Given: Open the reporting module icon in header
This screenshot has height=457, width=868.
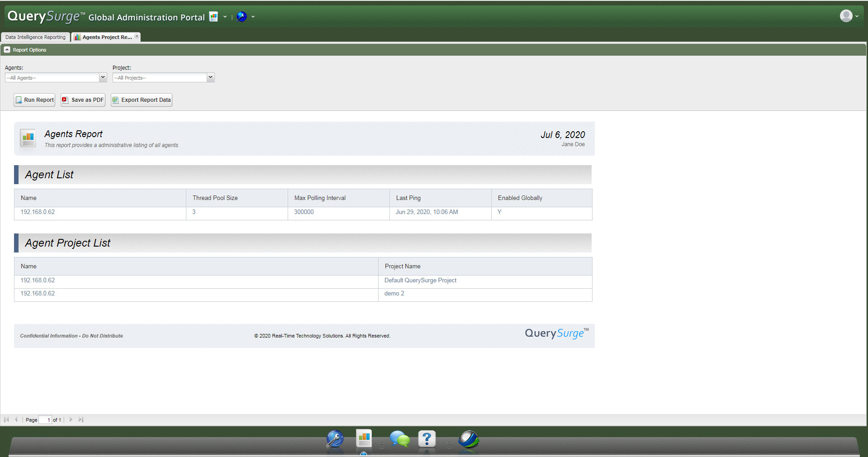Looking at the screenshot, I should 213,17.
